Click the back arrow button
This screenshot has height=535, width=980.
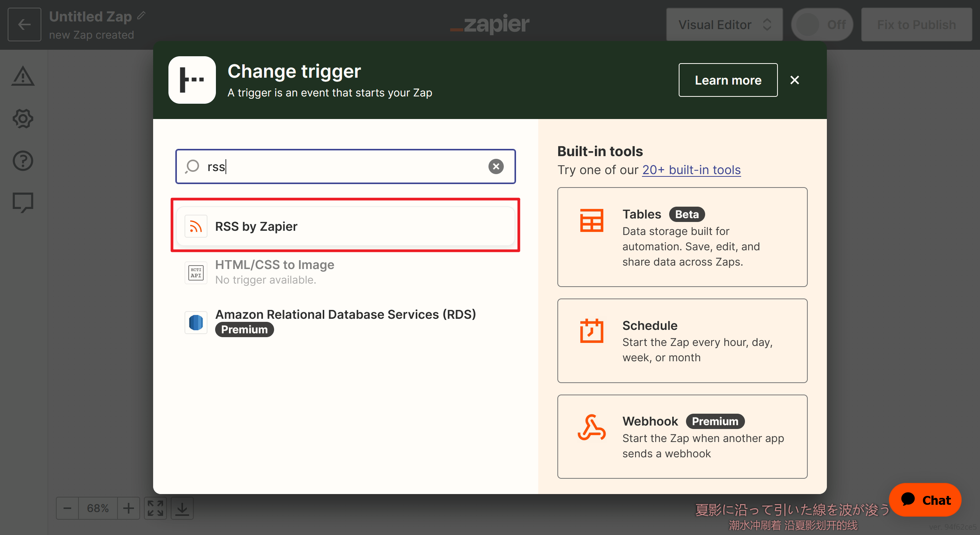(24, 24)
